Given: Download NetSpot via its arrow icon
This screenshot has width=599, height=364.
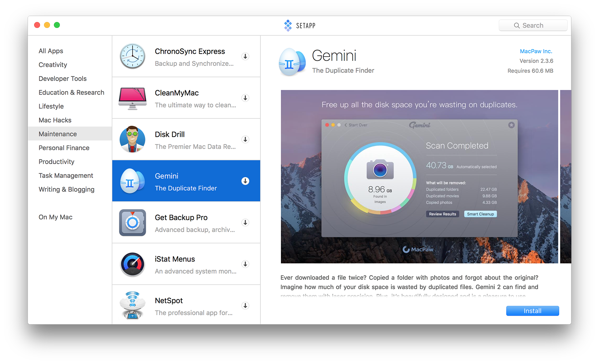Looking at the screenshot, I should pos(245,306).
